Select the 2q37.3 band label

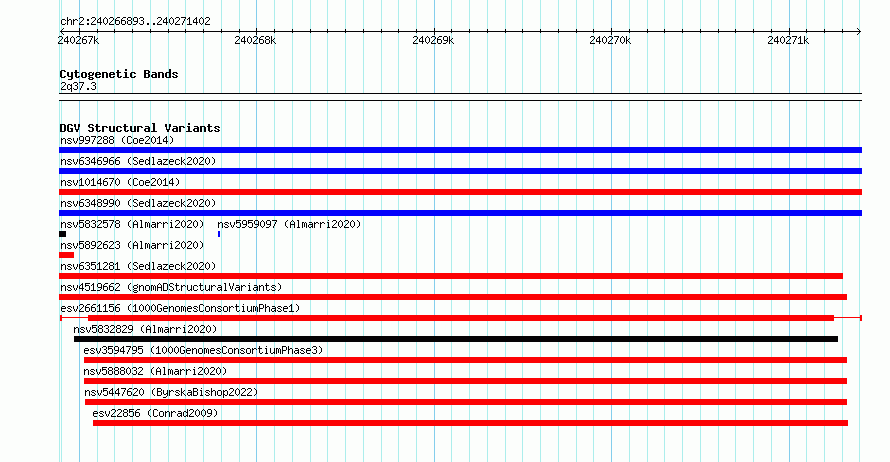pos(78,87)
